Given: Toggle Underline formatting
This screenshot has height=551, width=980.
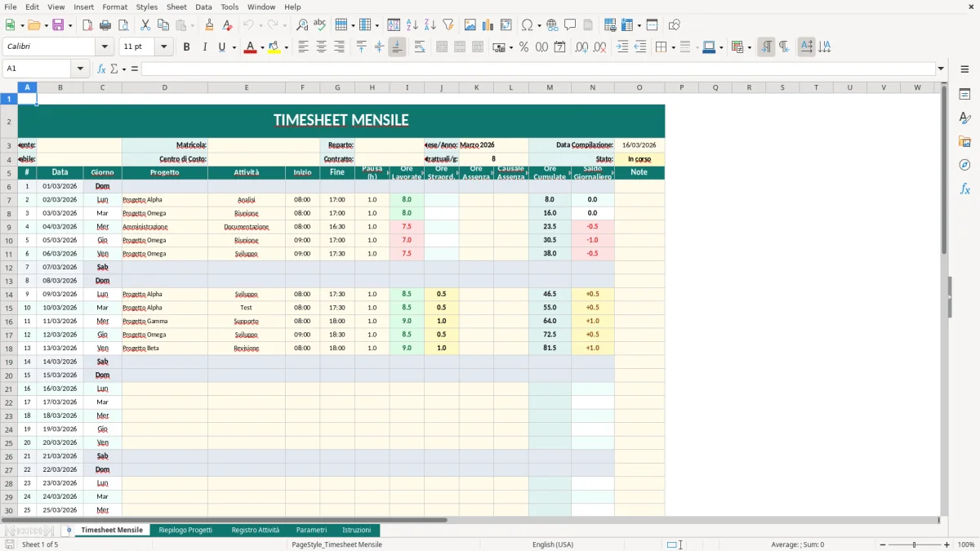Looking at the screenshot, I should [x=221, y=47].
